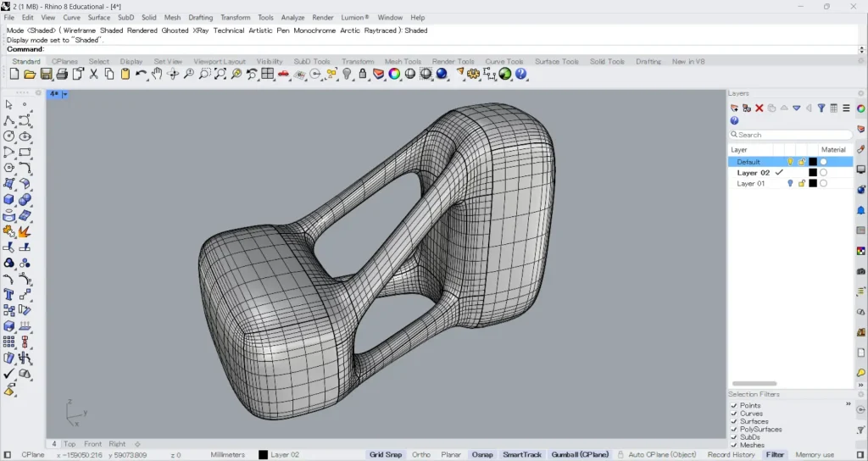Create a new file with the New icon
This screenshot has width=868, height=461.
[14, 74]
